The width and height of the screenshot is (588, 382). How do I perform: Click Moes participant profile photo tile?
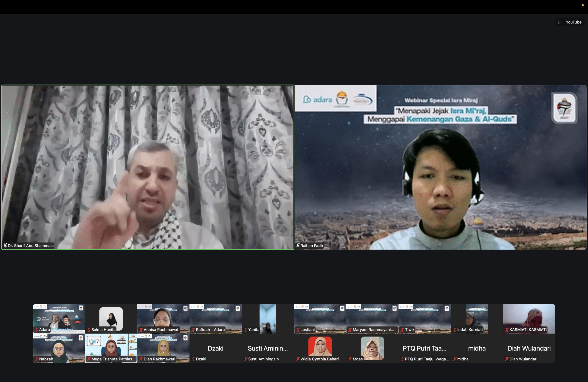click(372, 348)
